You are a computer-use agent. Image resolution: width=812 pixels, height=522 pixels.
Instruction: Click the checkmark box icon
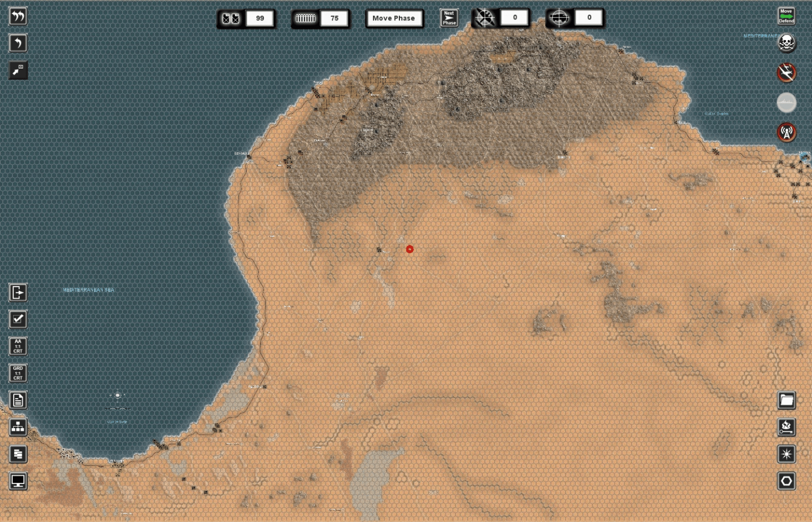pos(18,319)
